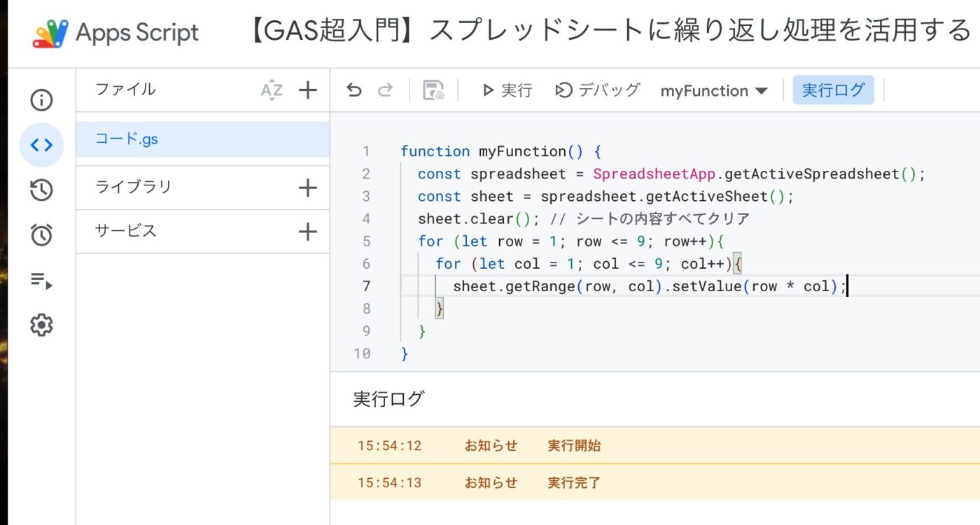The width and height of the screenshot is (980, 525).
Task: Add a service using plus button
Action: coord(308,232)
